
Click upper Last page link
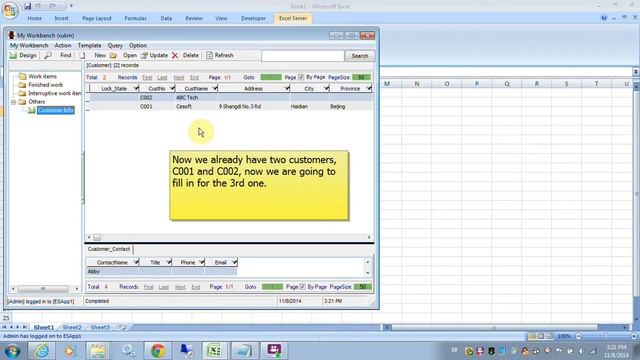(162, 78)
